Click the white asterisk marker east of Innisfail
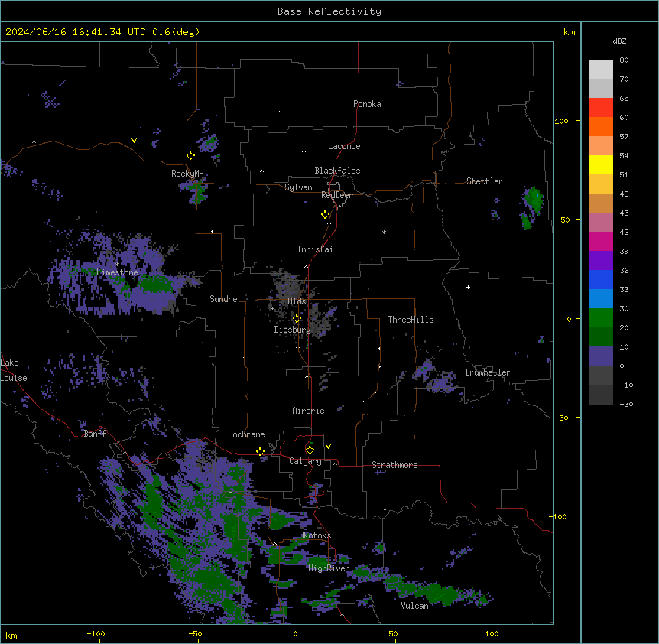 (x=384, y=232)
